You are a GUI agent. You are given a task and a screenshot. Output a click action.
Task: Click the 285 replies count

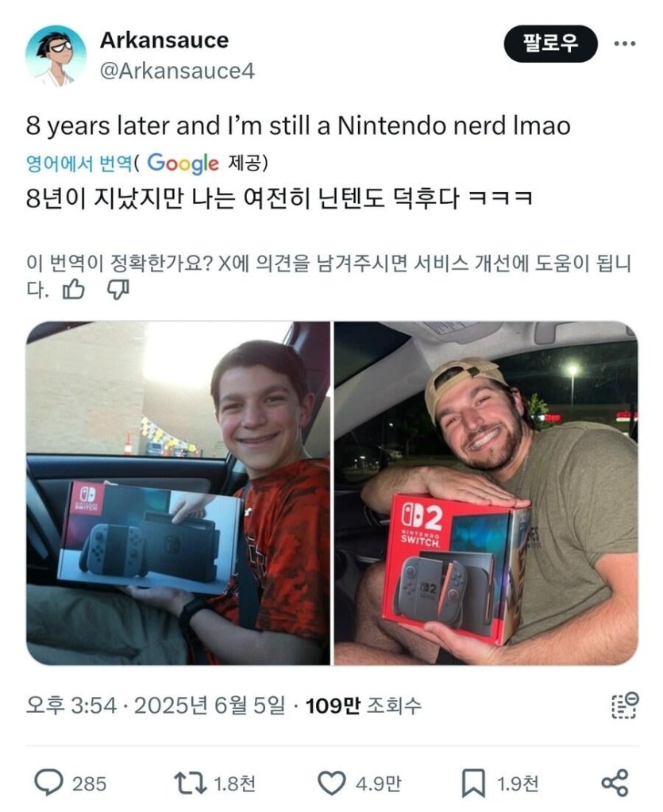pyautogui.click(x=89, y=783)
